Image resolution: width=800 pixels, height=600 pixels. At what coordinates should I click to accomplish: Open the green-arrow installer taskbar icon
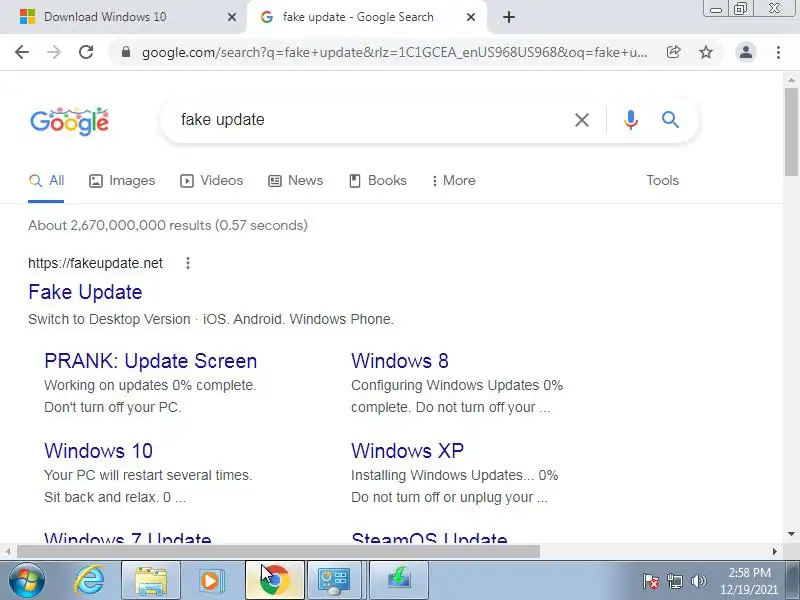(399, 581)
